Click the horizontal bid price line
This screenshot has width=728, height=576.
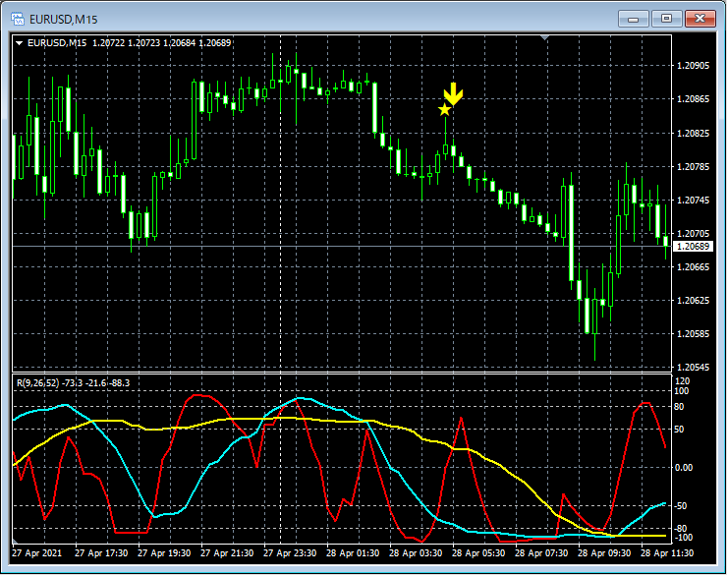click(342, 246)
